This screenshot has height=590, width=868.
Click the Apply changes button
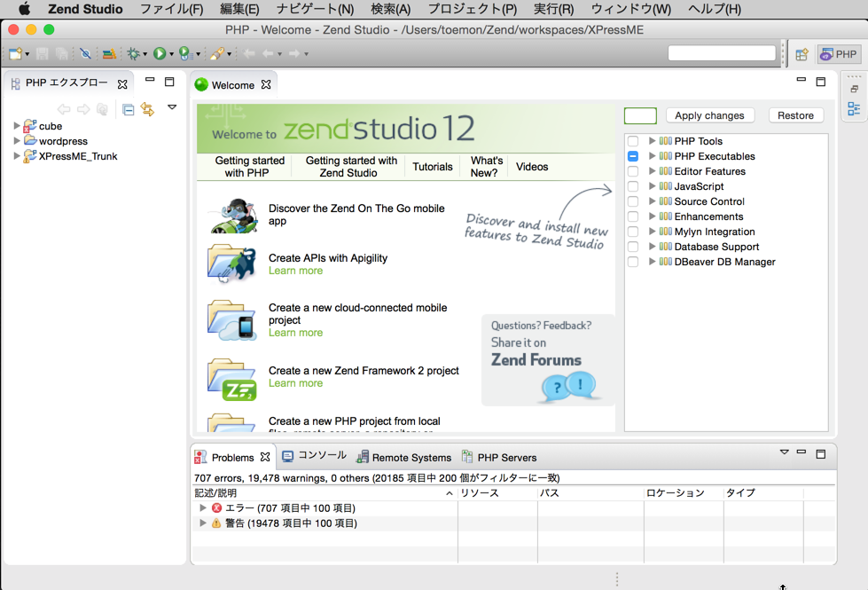[x=709, y=115]
